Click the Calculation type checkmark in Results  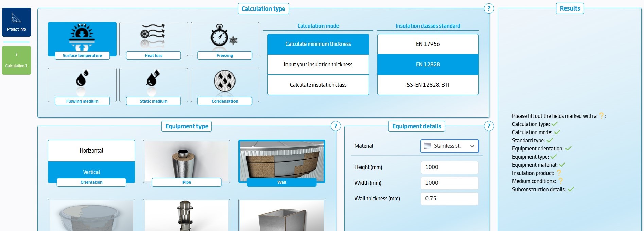click(x=555, y=124)
